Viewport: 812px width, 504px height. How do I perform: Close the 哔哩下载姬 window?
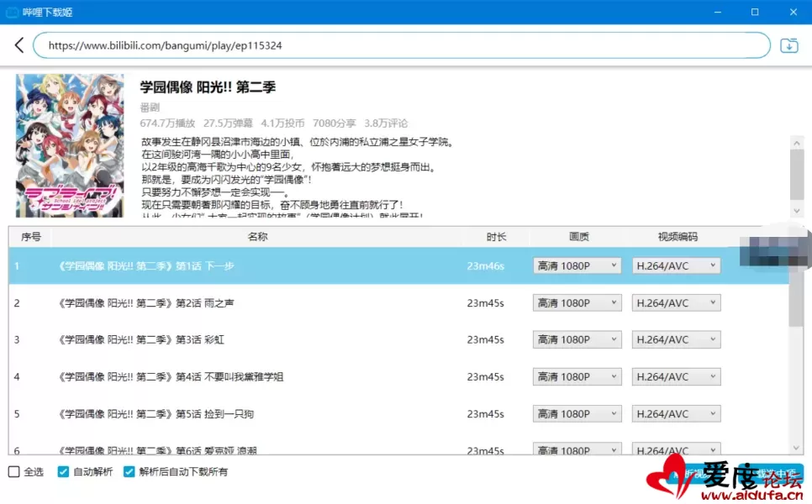point(793,12)
